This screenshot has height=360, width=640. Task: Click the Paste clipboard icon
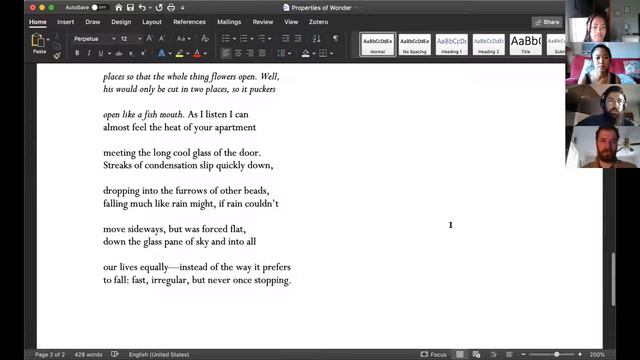(x=38, y=41)
